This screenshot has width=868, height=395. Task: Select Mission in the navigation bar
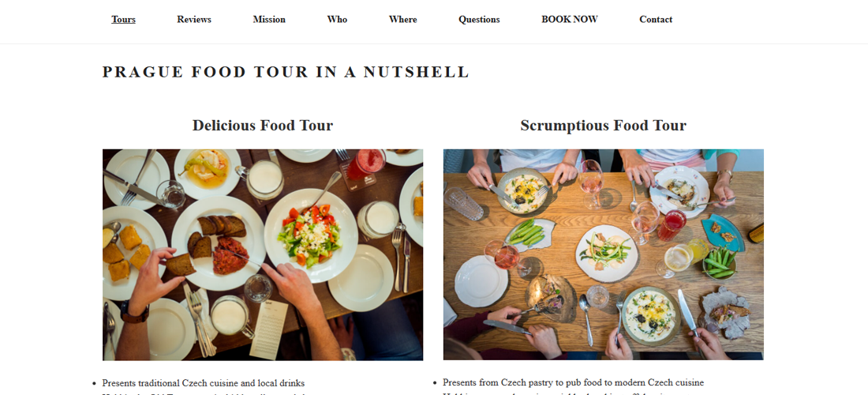269,20
